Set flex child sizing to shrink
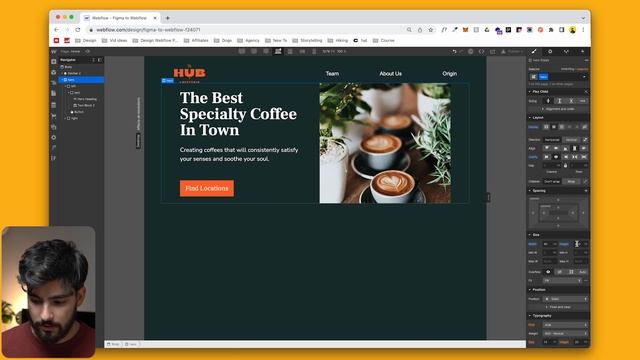 point(548,100)
